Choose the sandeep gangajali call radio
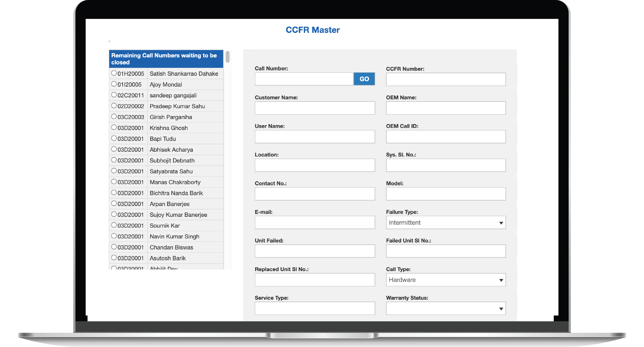This screenshot has height=347, width=644. click(x=114, y=95)
